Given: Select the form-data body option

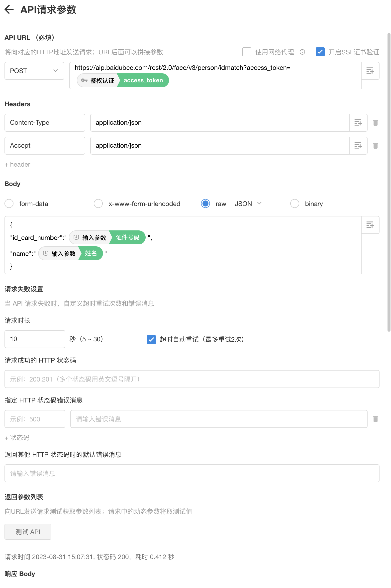Looking at the screenshot, I should 9,204.
